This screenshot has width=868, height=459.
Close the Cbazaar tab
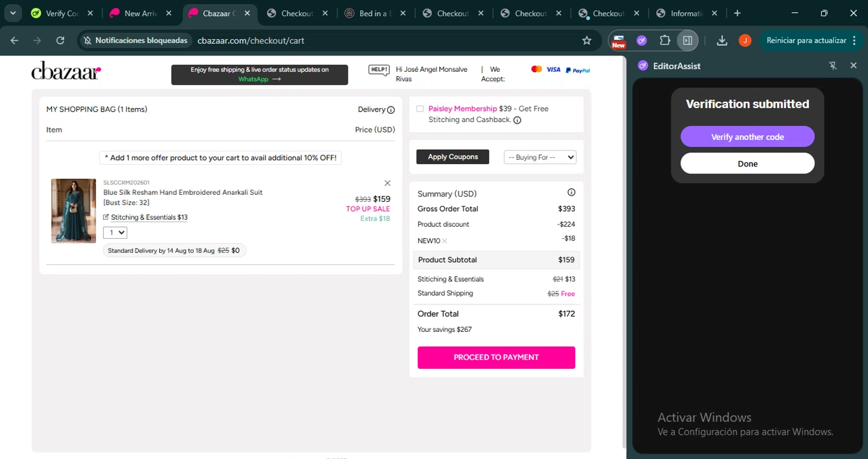[x=247, y=13]
